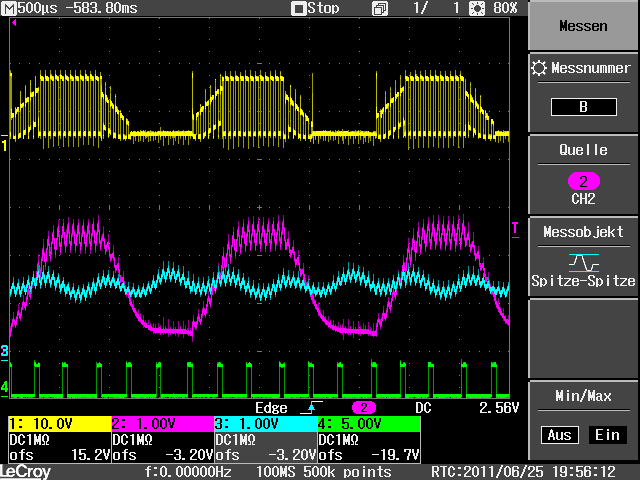Image resolution: width=640 pixels, height=480 pixels.
Task: Click the Messnummer gear icon
Action: point(539,68)
